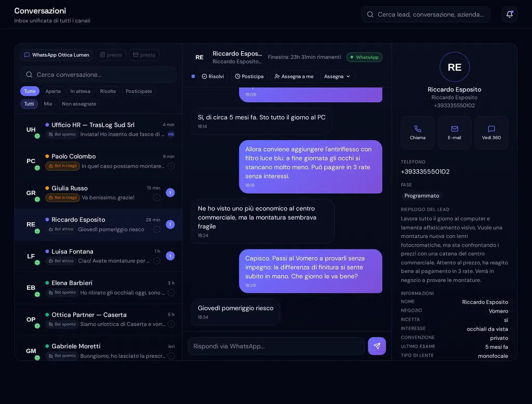The image size is (532, 404).
Task: Toggle the Bot spento chip for Ottica Partner
Action: (x=62, y=324)
